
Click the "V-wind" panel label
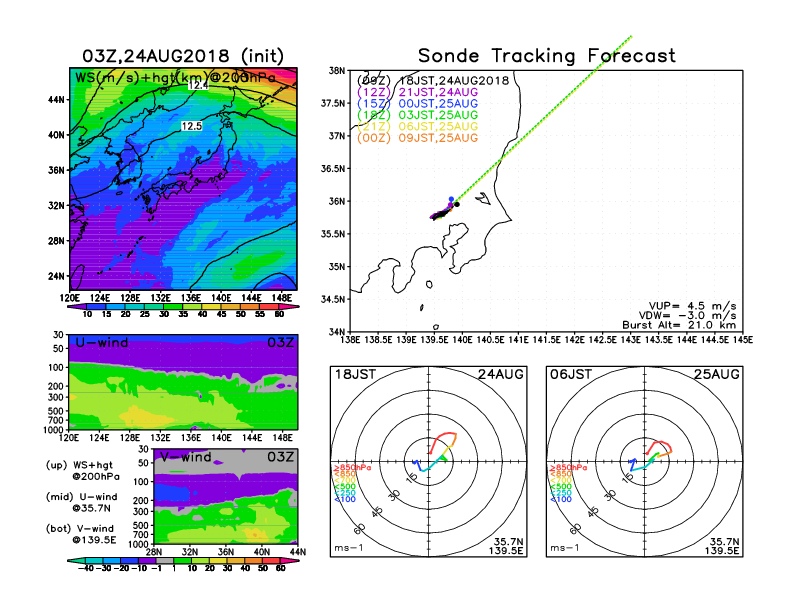[x=185, y=457]
